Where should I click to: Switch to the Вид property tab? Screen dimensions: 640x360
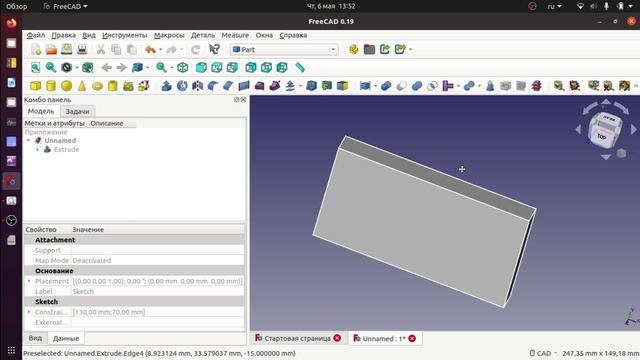click(x=35, y=338)
